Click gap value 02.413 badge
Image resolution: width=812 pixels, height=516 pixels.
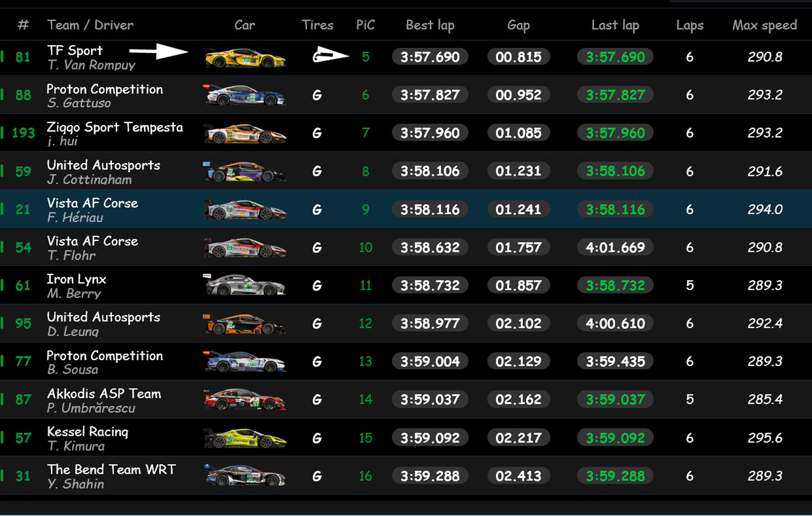[x=518, y=476]
